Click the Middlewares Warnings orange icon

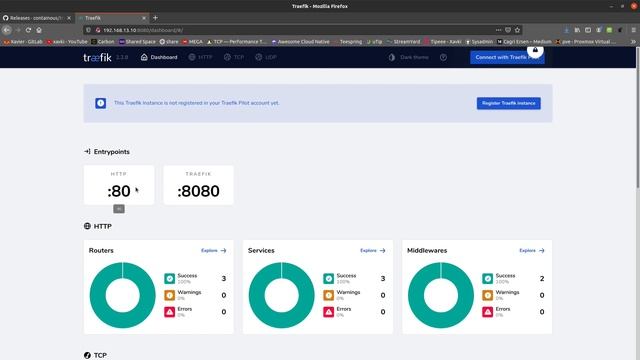pos(488,295)
